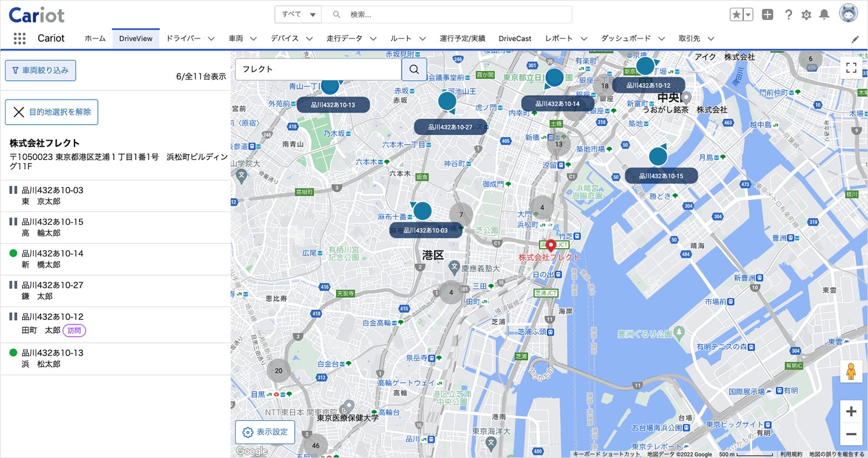Click the 株式会社フレクト destination heading
This screenshot has width=868, height=458.
point(44,143)
